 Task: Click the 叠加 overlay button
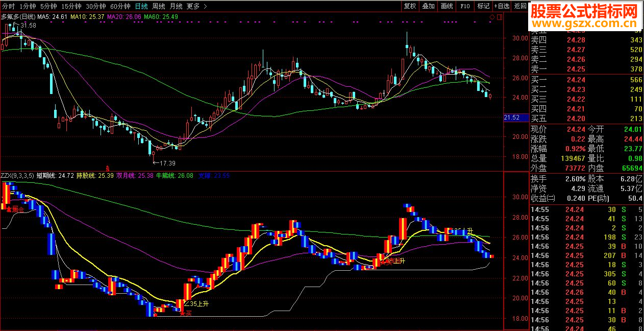[x=428, y=6]
